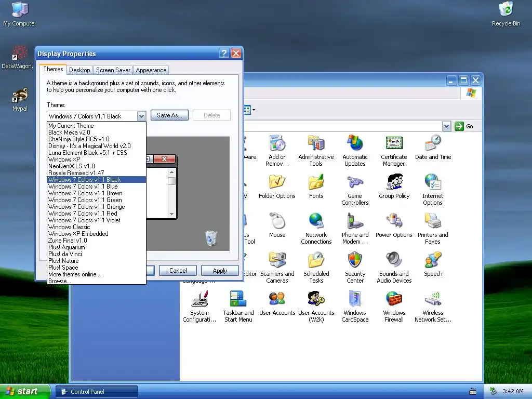Viewport: 532px width, 399px height.
Task: Click the Go button in Control Panel
Action: pos(464,126)
